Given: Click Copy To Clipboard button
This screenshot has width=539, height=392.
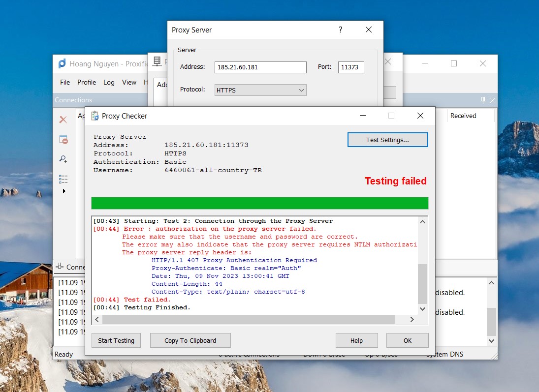Looking at the screenshot, I should point(190,340).
